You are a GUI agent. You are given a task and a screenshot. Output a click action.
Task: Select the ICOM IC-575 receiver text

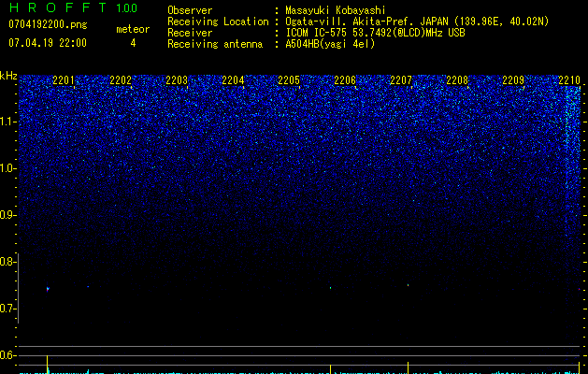coord(375,33)
